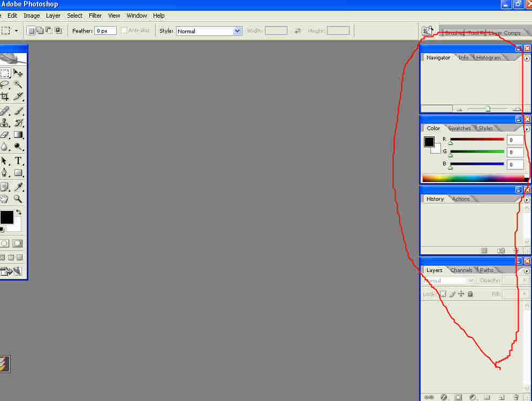Viewport: 532px width, 401px height.
Task: Select the Dodge tool
Action: [x=18, y=147]
